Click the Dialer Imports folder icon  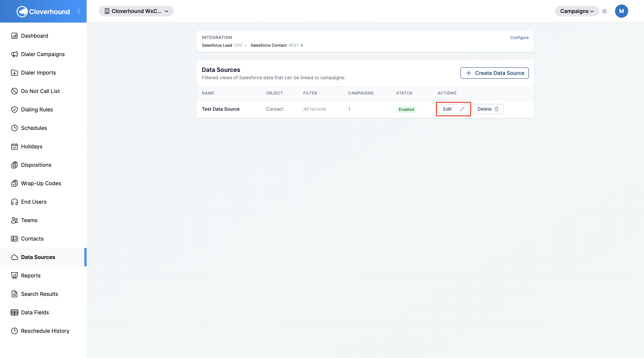coord(14,73)
